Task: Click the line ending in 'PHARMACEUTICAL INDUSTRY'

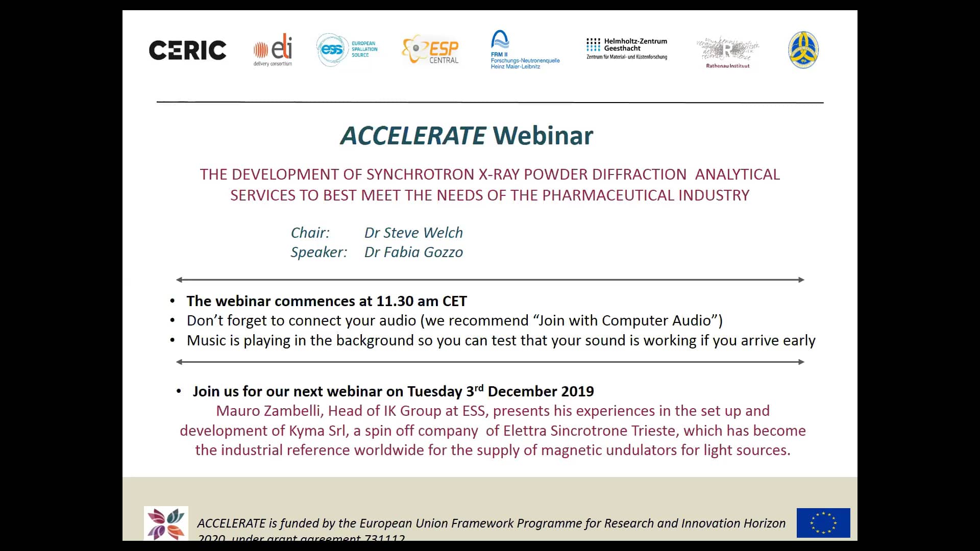Action: (x=490, y=195)
